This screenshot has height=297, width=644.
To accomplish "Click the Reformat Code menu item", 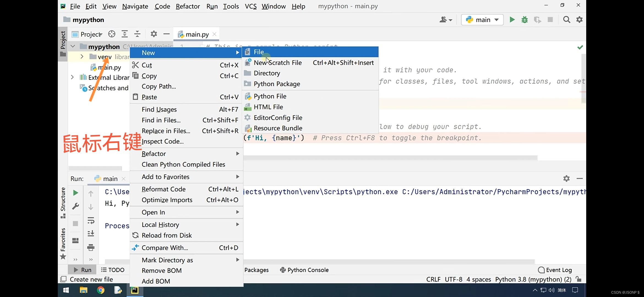I will tap(163, 189).
